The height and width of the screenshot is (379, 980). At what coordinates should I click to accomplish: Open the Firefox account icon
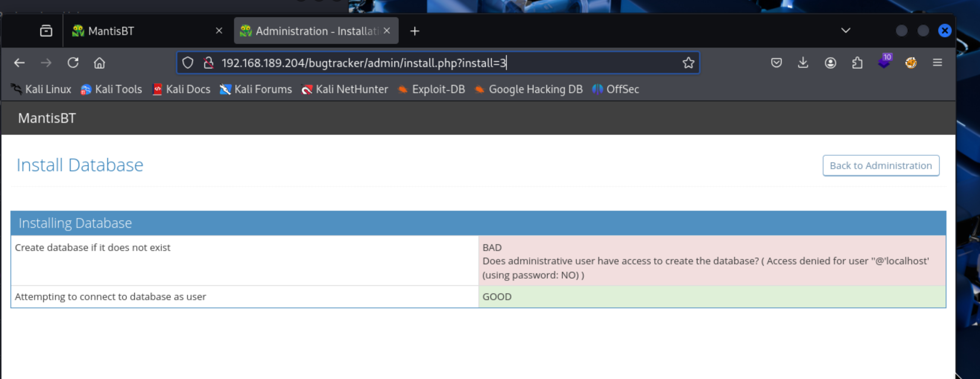pos(830,63)
